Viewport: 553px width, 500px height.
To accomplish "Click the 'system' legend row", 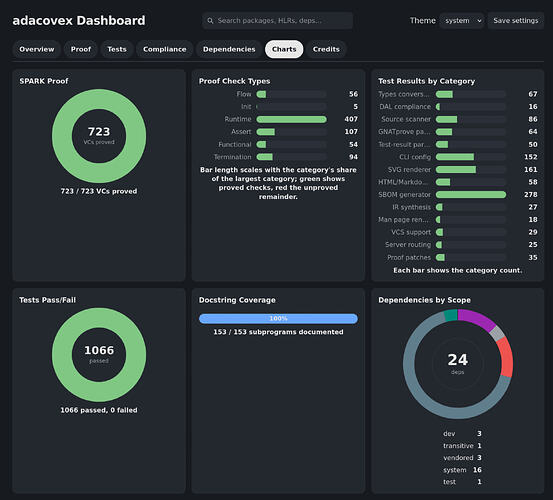I will point(462,470).
